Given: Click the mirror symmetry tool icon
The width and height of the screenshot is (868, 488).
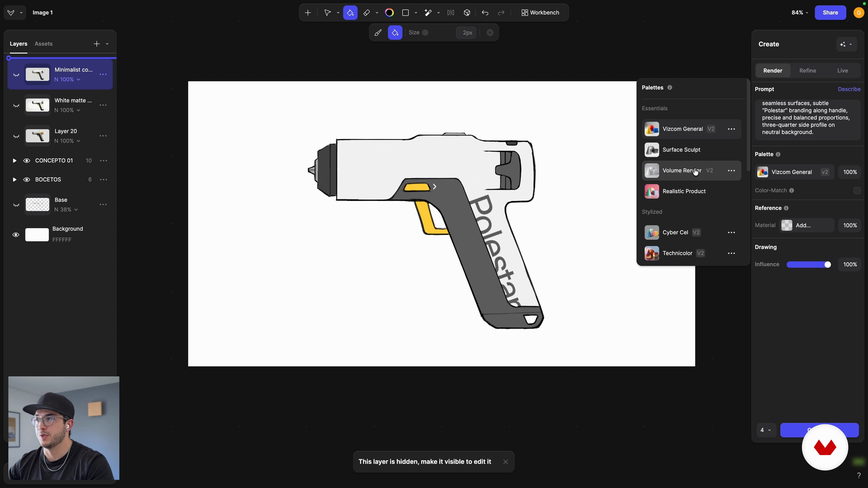Looking at the screenshot, I should pos(451,13).
